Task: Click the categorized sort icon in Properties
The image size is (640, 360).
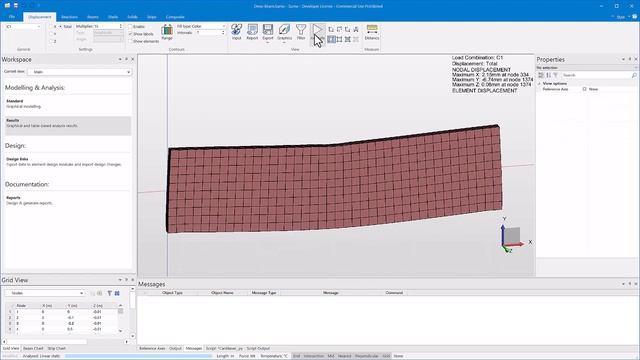Action: point(541,75)
